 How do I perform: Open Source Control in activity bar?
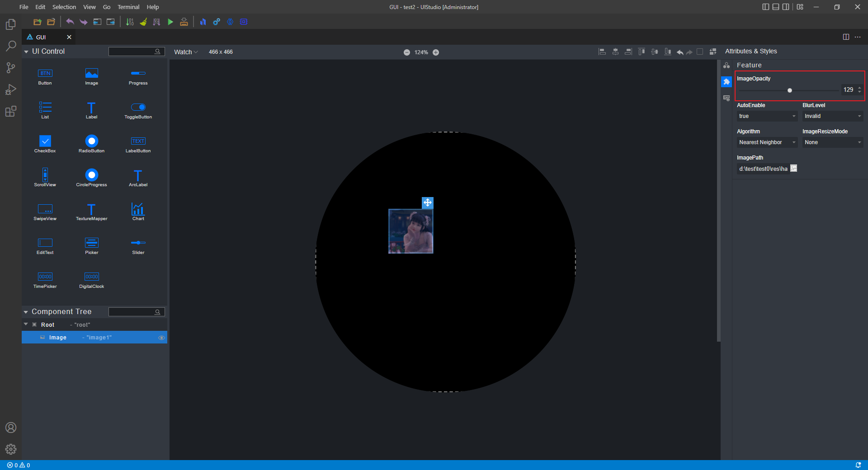11,68
